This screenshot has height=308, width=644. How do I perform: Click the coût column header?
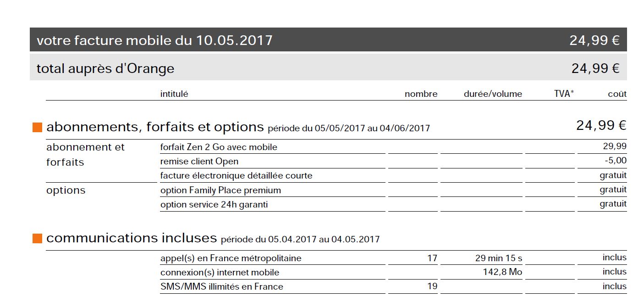[x=617, y=94]
